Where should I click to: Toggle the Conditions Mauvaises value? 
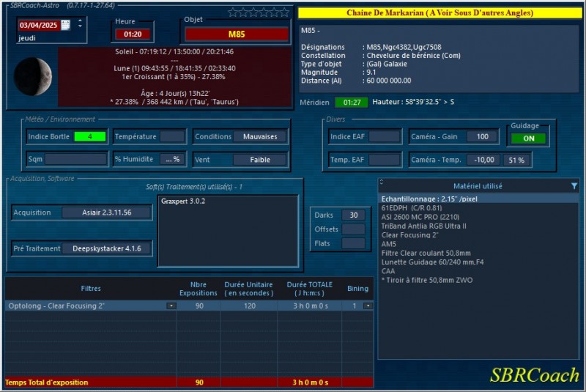(260, 136)
